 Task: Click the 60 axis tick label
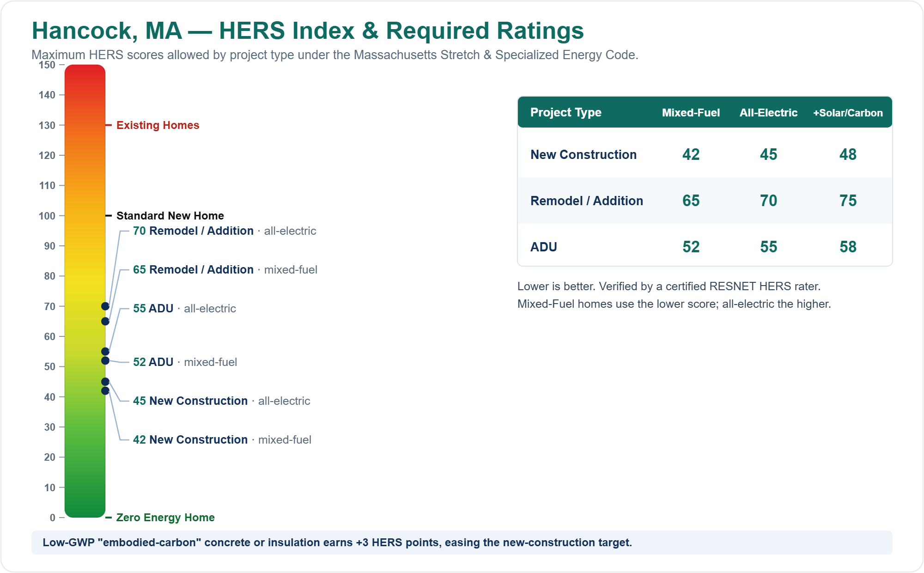click(x=50, y=337)
